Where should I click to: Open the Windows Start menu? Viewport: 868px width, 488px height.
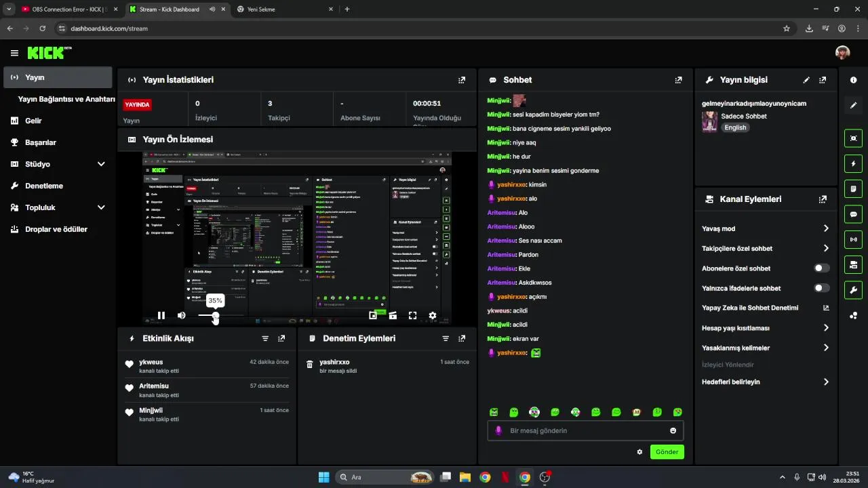click(x=323, y=477)
